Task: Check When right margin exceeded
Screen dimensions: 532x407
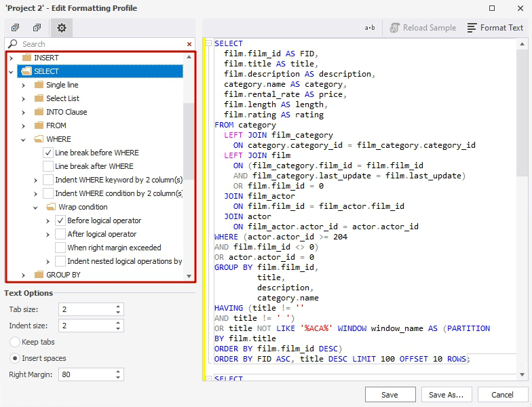Action: (60, 248)
